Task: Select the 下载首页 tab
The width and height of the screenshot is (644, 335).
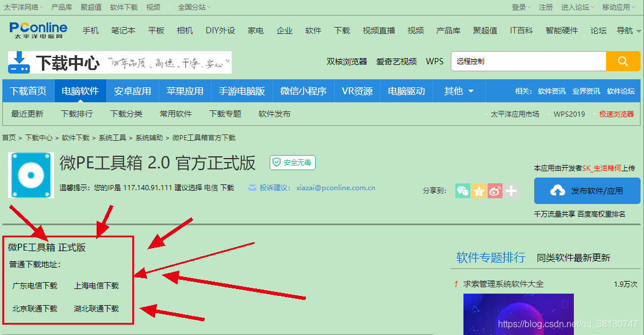Action: pos(28,91)
